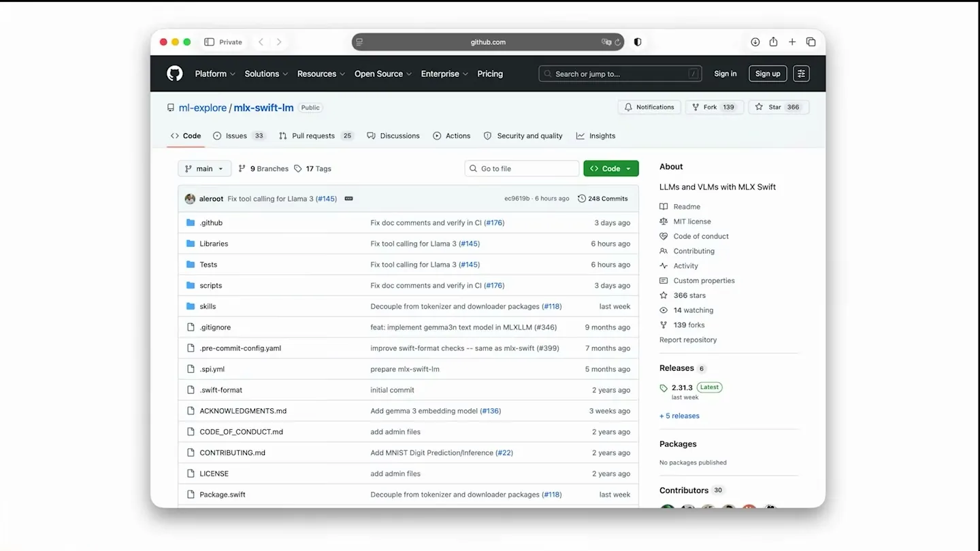Open the .pre-commit-config.yaml file
Image resolution: width=980 pixels, height=551 pixels.
pos(240,348)
